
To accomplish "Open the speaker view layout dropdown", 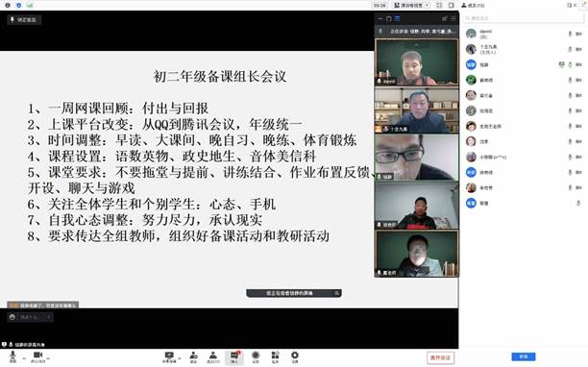I will [411, 5].
